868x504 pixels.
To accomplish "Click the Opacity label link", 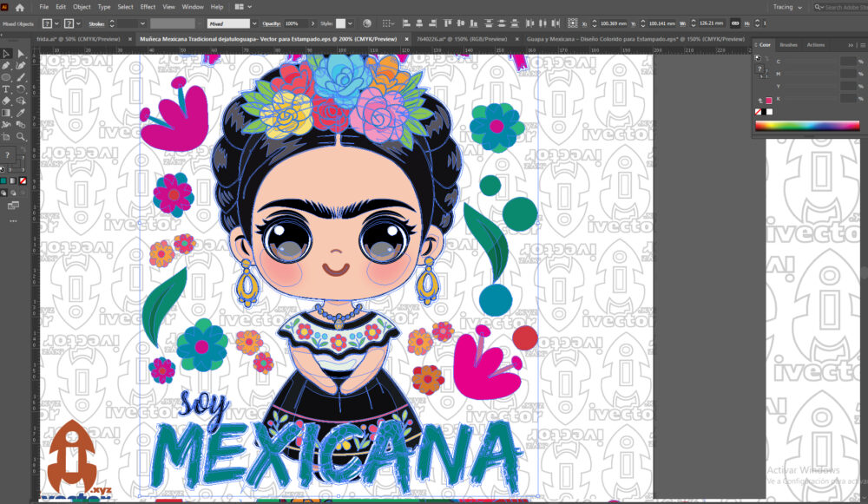I will click(x=271, y=23).
